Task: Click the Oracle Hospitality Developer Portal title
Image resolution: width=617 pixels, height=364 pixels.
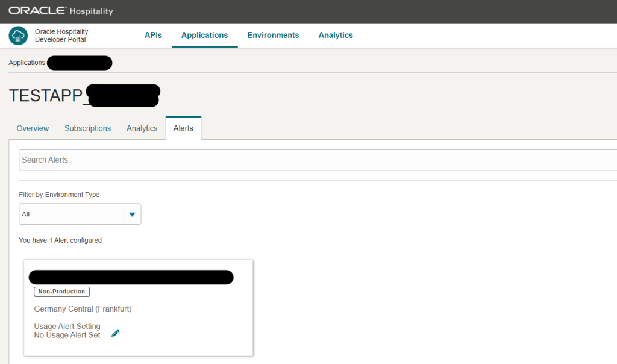Action: [x=61, y=36]
